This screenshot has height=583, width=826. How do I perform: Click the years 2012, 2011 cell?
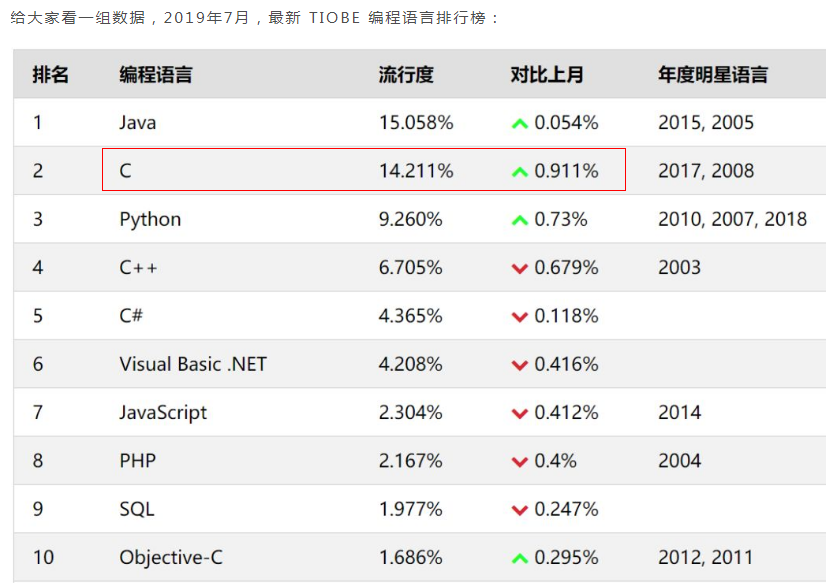(705, 557)
